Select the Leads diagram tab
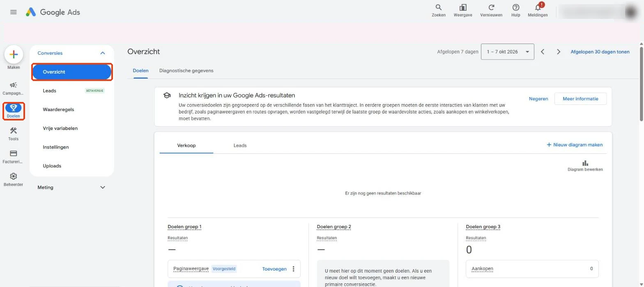 click(x=240, y=146)
